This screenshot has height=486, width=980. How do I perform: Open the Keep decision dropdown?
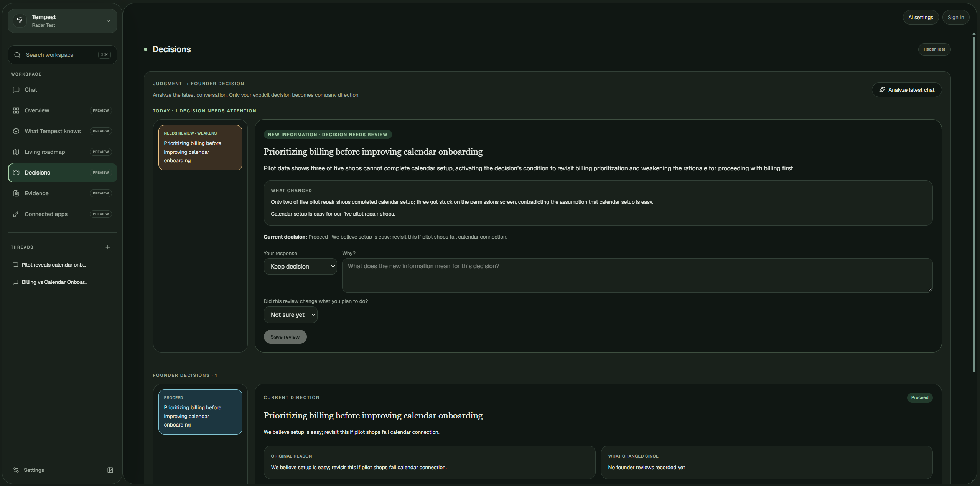[x=300, y=266]
